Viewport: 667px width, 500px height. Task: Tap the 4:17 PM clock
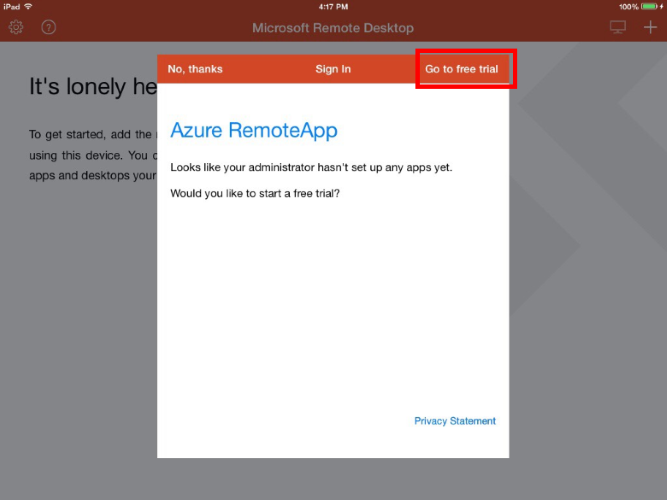(x=334, y=6)
